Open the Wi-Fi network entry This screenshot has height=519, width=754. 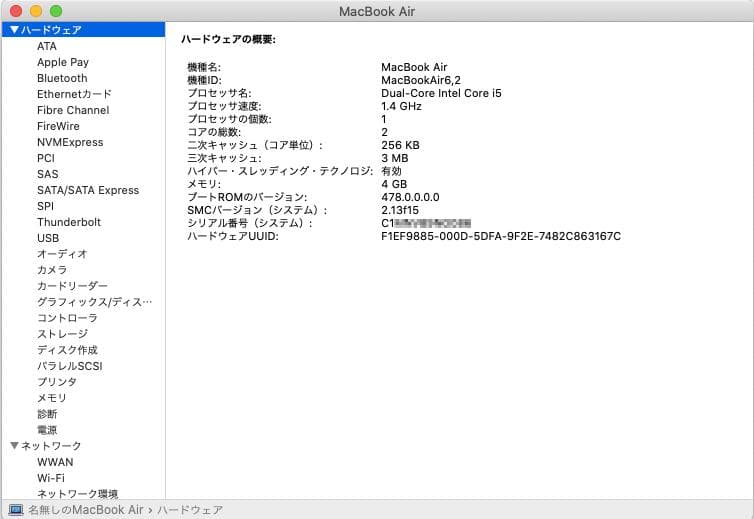50,478
